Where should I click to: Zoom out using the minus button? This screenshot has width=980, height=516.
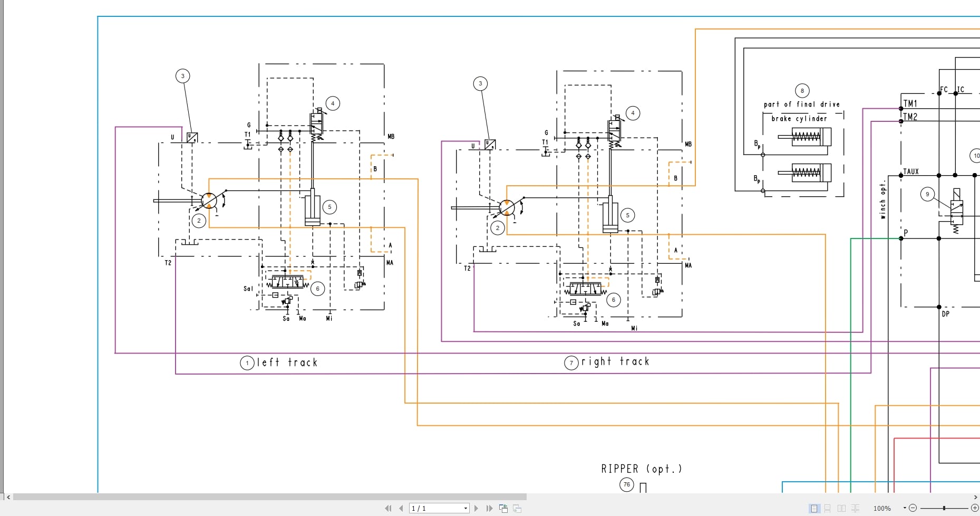click(913, 508)
